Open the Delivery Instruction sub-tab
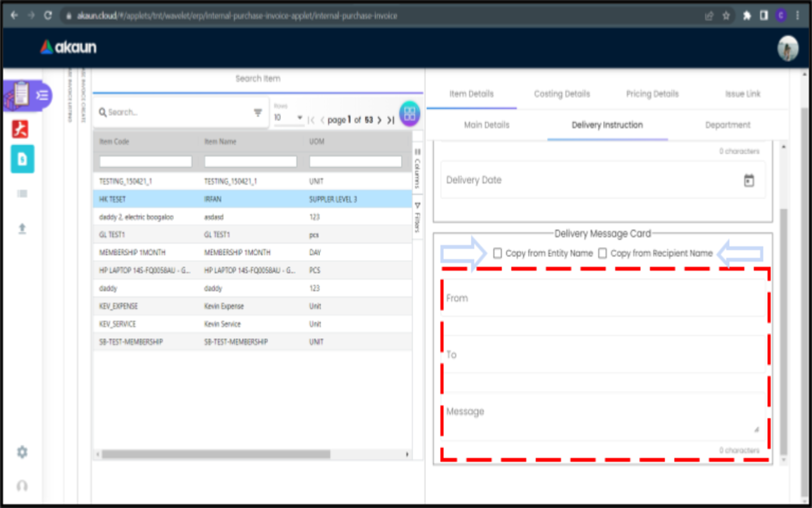 [x=607, y=125]
